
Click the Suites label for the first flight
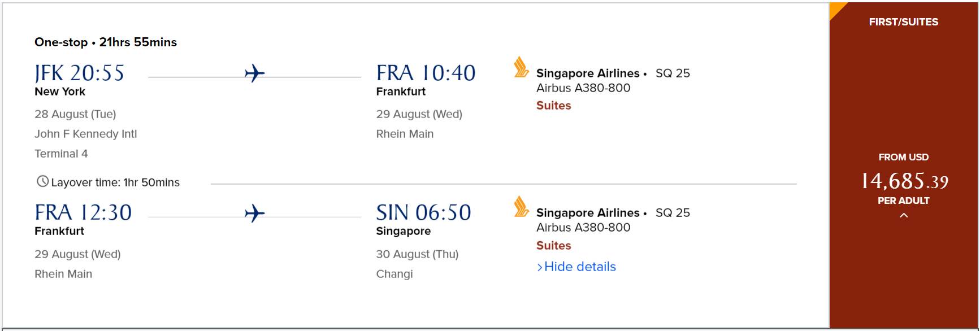coord(553,106)
